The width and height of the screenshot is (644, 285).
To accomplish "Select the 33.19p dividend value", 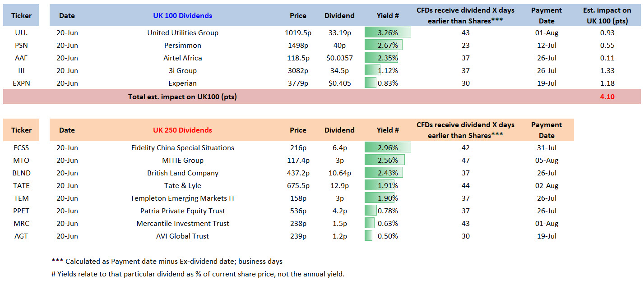I will click(339, 33).
